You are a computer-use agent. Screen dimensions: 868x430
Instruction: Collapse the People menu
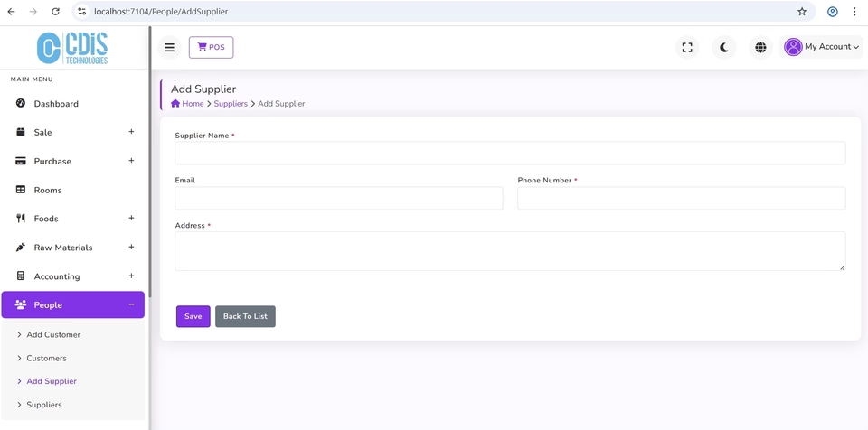131,304
